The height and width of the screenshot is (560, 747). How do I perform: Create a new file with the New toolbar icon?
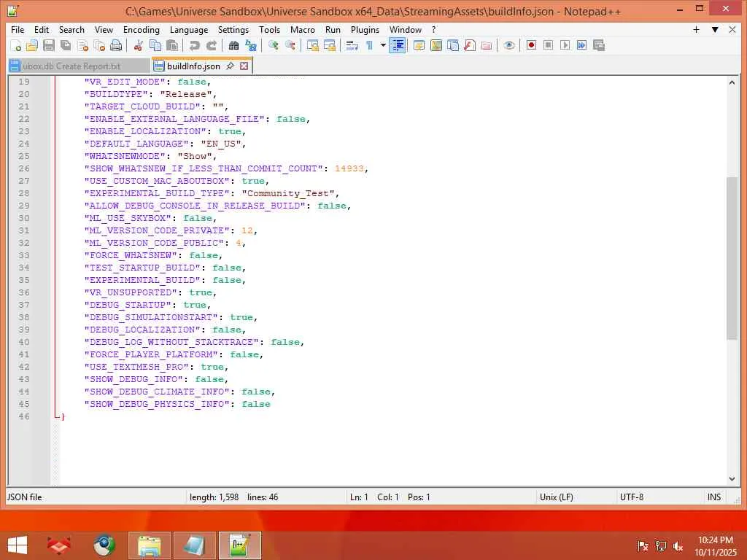(x=15, y=45)
